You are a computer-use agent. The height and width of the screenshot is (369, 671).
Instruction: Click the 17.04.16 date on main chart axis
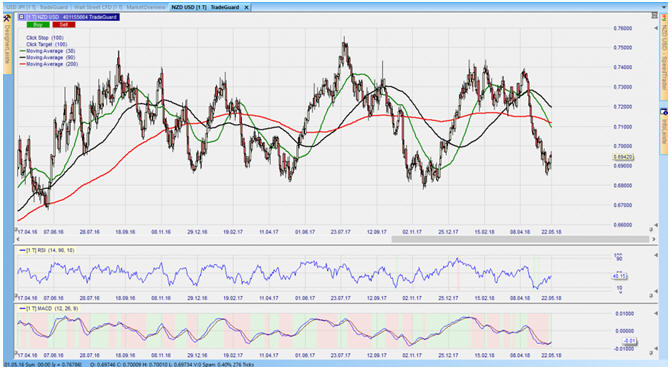pyautogui.click(x=27, y=232)
